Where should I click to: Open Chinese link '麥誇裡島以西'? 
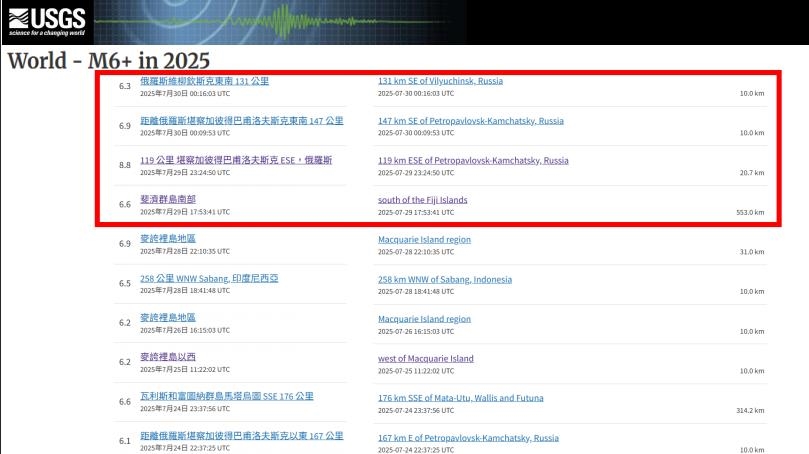click(168, 357)
